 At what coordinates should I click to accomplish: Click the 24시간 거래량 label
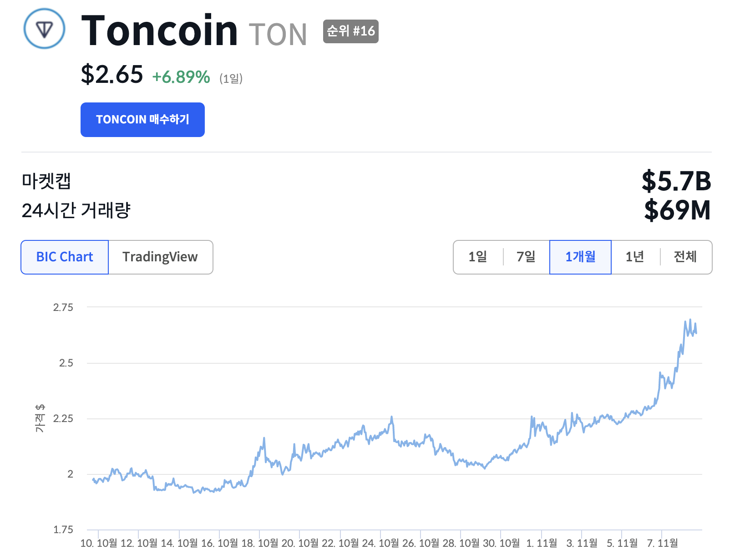pyautogui.click(x=76, y=210)
